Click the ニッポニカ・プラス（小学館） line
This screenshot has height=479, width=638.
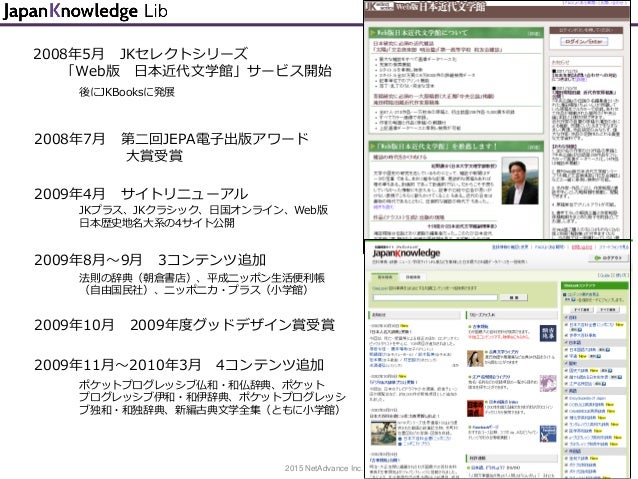pyautogui.click(x=236, y=290)
